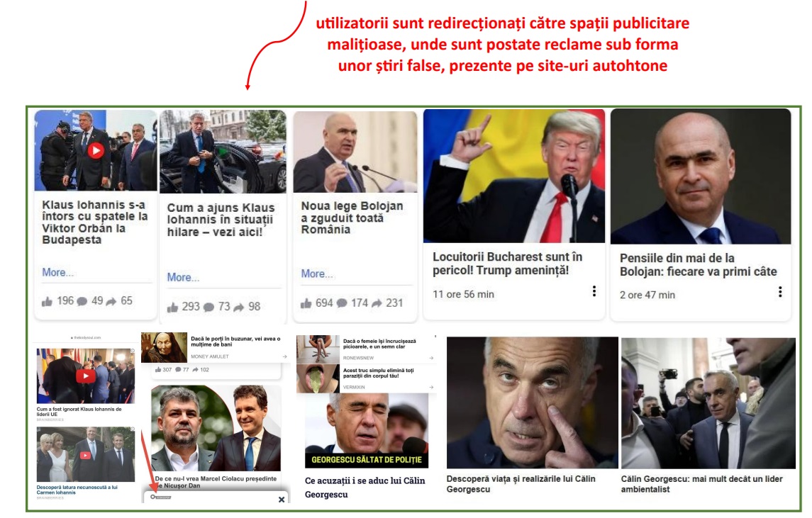Click the old woman thumbnail in Money Amulet ad
The image size is (812, 518).
164,347
